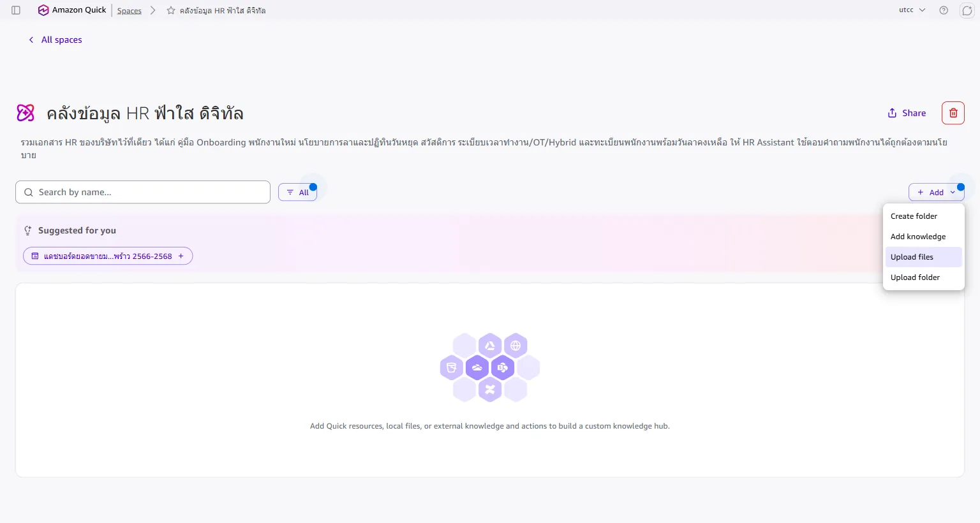The image size is (980, 523).
Task: Choose Upload folder from the menu
Action: 924,277
